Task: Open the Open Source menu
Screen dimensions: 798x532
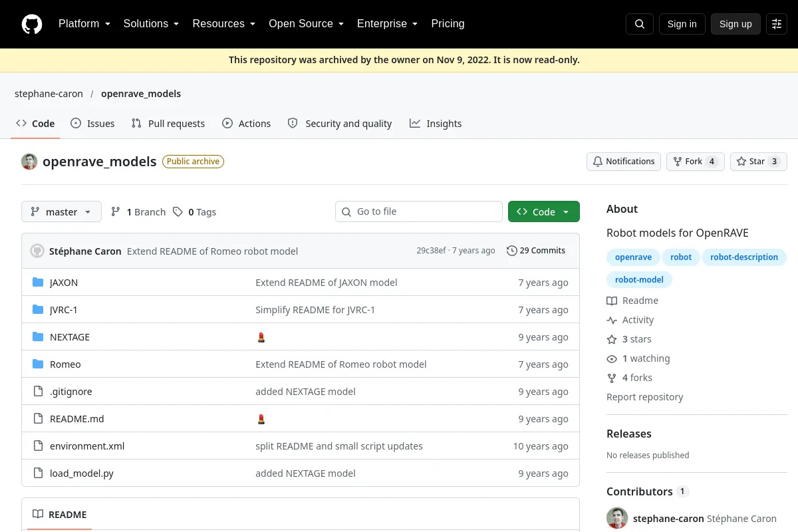Action: pos(307,24)
